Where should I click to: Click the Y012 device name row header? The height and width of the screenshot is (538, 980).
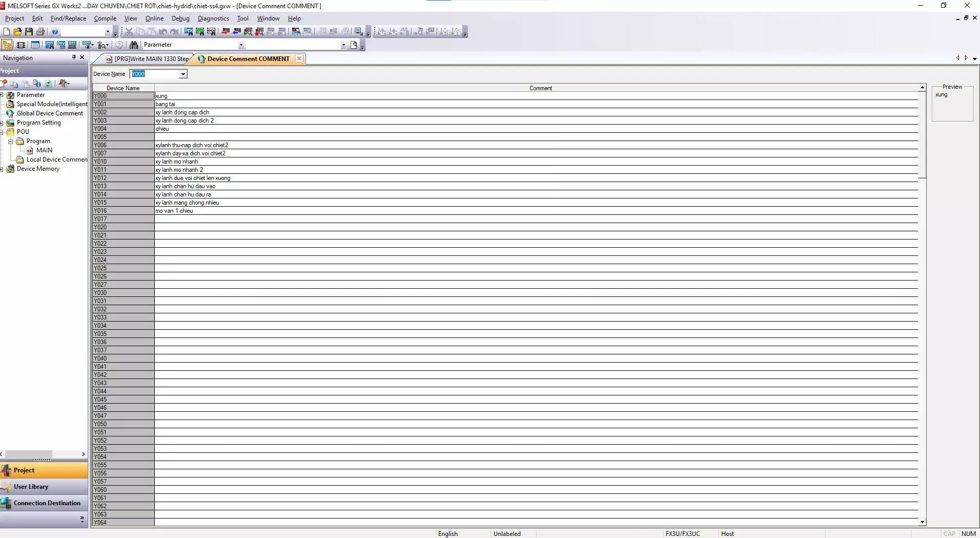(x=123, y=178)
